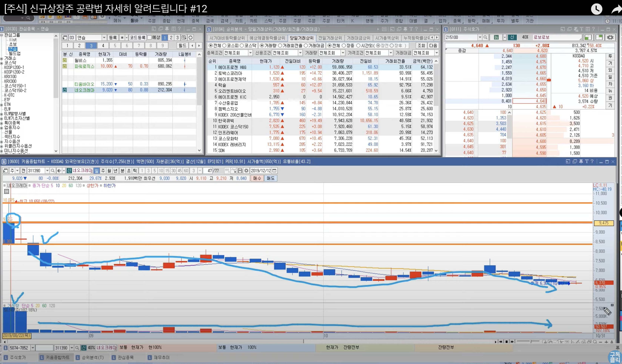The image size is (622, 364).
Task: Click the 311390 stock code input field
Action: click(x=35, y=171)
